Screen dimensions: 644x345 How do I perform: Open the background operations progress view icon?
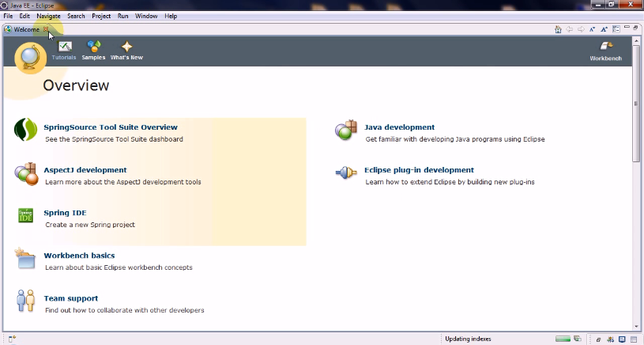click(x=578, y=339)
